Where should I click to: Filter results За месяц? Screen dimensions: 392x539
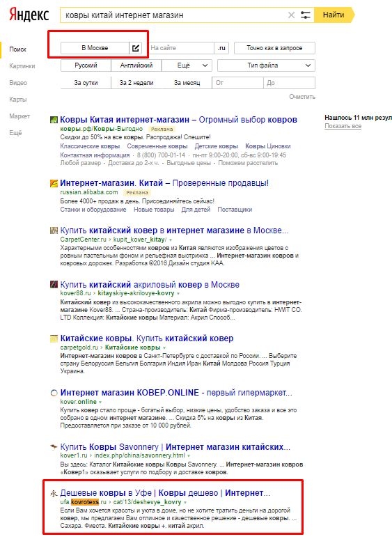click(187, 83)
